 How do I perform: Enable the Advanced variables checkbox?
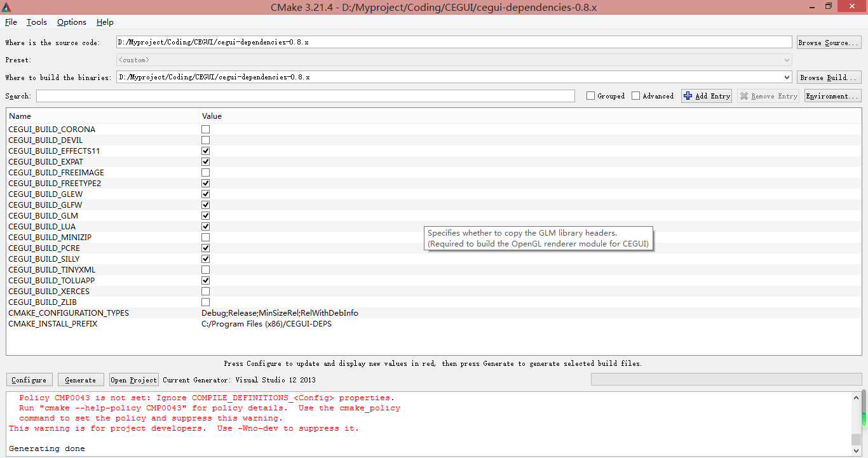635,95
